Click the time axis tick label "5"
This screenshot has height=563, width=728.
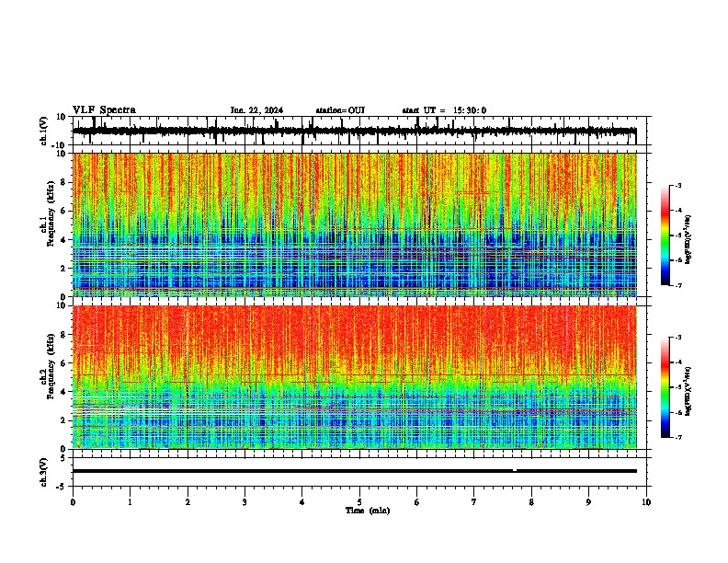point(359,502)
